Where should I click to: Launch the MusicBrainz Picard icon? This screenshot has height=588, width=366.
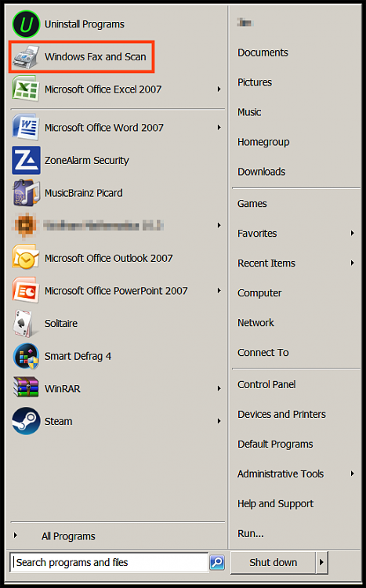[26, 193]
